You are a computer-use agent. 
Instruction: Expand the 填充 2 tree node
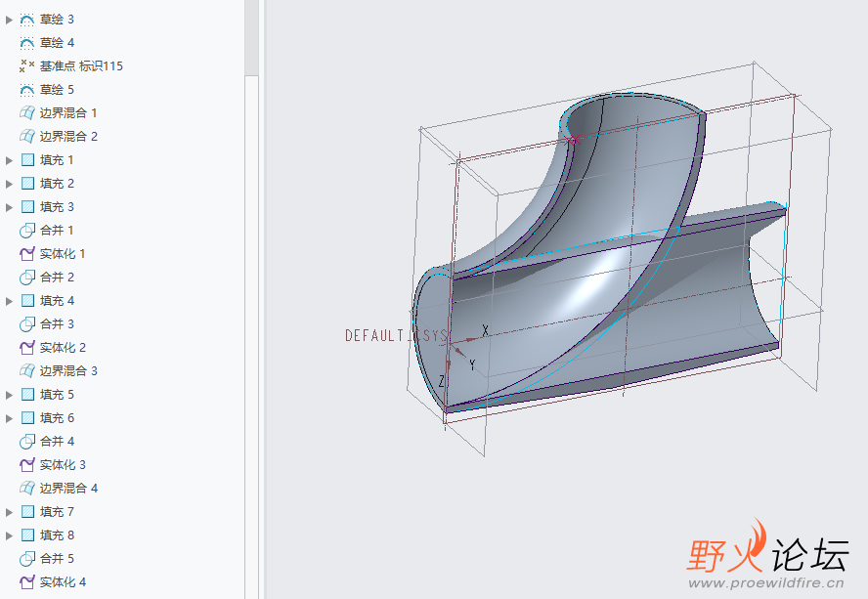pos(9,184)
